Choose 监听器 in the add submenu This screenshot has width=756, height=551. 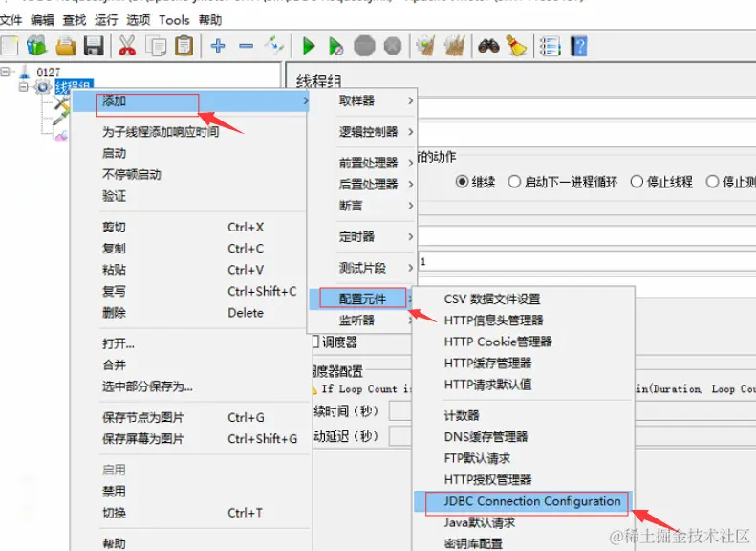click(361, 320)
